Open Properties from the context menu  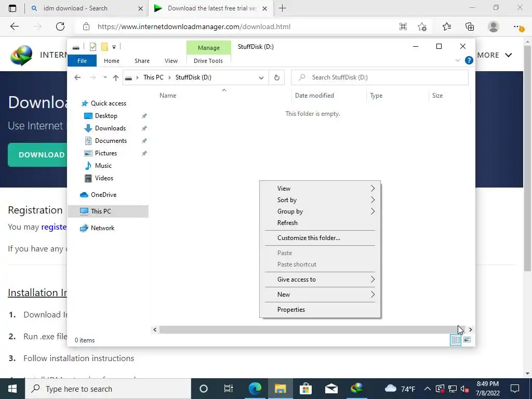320,310
